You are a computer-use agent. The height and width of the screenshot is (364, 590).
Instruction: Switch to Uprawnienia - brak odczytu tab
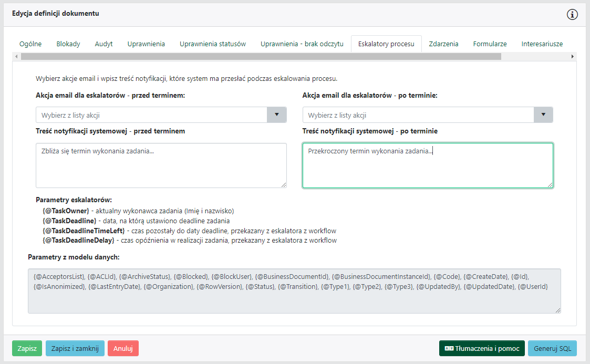[x=302, y=44]
